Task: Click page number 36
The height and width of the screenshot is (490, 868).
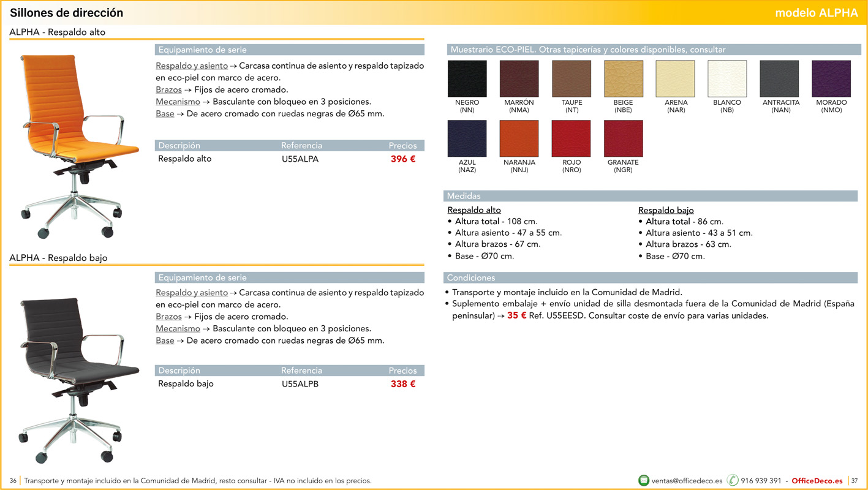Action: tap(13, 481)
